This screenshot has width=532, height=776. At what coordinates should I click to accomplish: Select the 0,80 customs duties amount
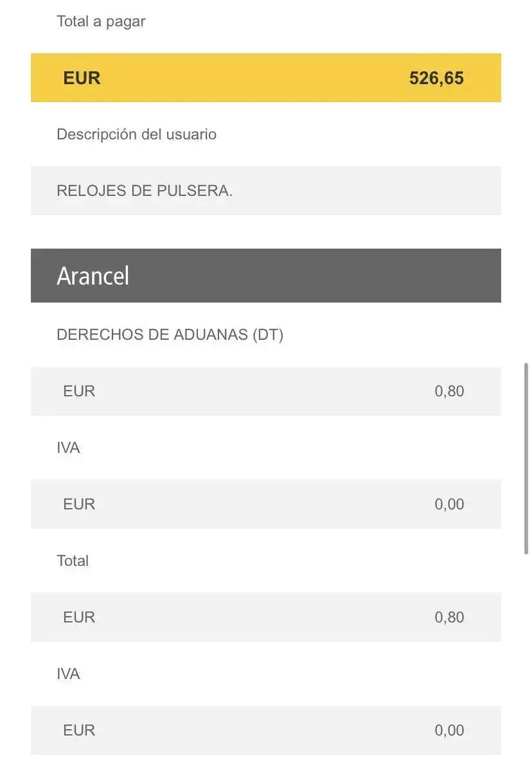(449, 391)
